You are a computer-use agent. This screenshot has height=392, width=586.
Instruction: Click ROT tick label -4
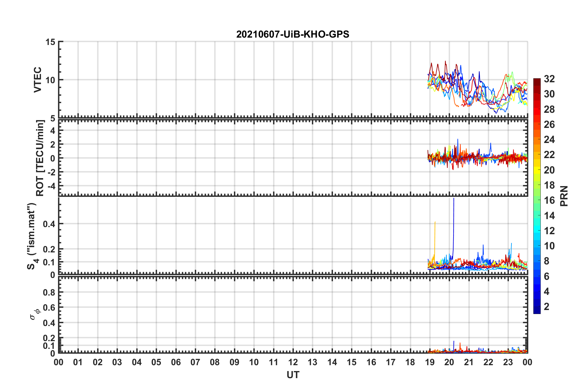click(x=51, y=186)
